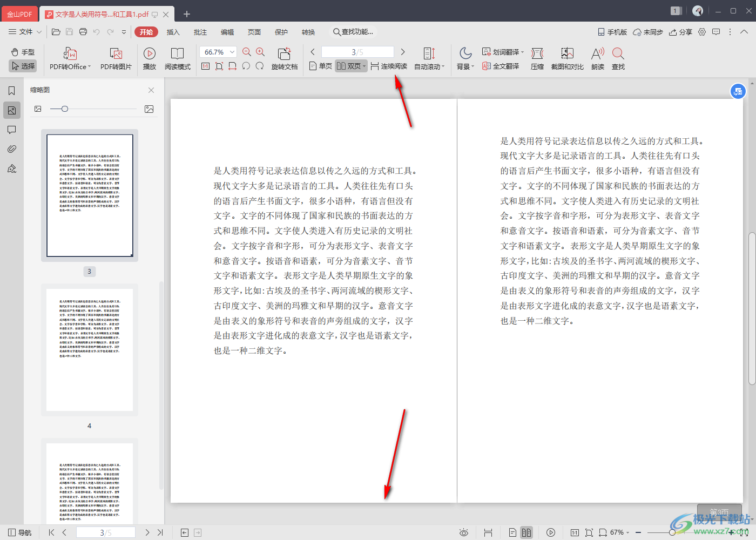Click 查找功能 search features box
The height and width of the screenshot is (540, 756).
(x=353, y=32)
